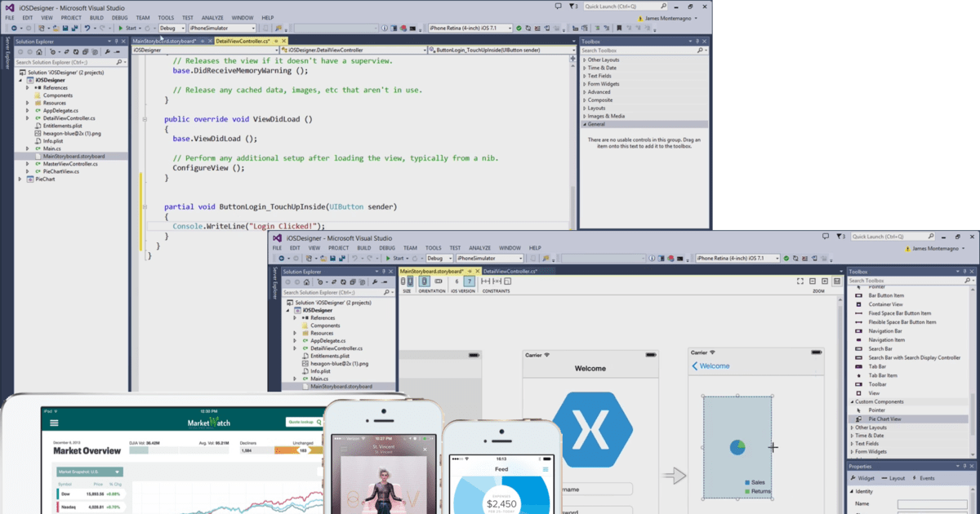Click green check icon beside iPhone Retina dropdown, back window
980x514 pixels.
click(519, 28)
